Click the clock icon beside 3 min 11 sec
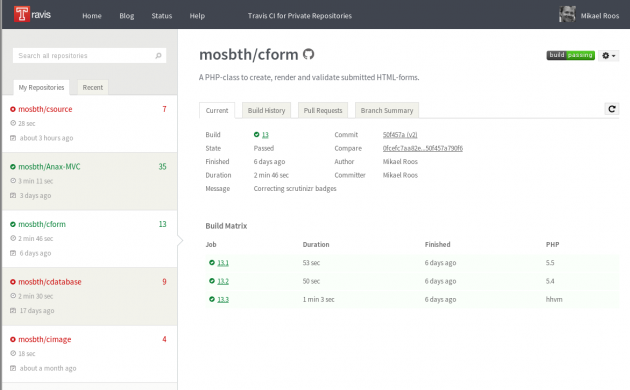 point(13,181)
